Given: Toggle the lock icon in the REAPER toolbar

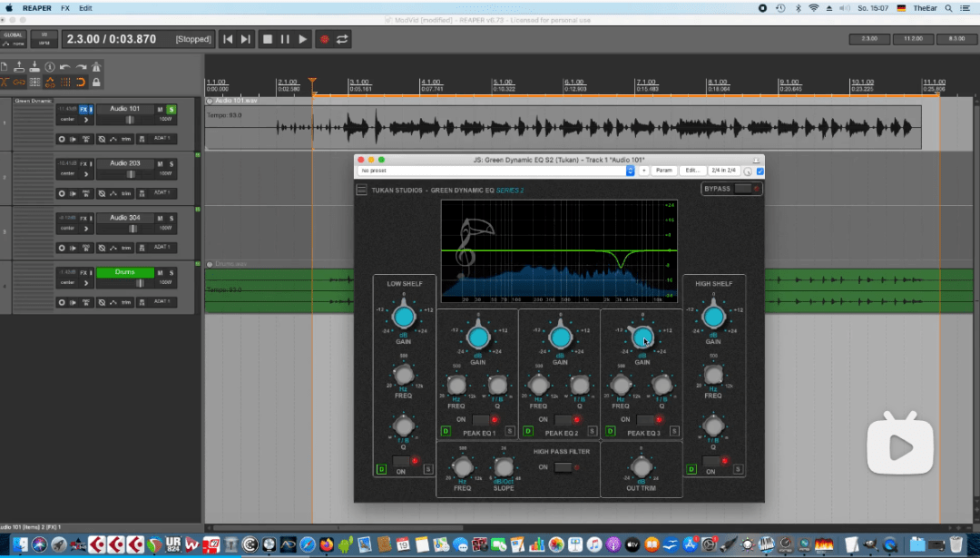Looking at the screenshot, I should (96, 82).
